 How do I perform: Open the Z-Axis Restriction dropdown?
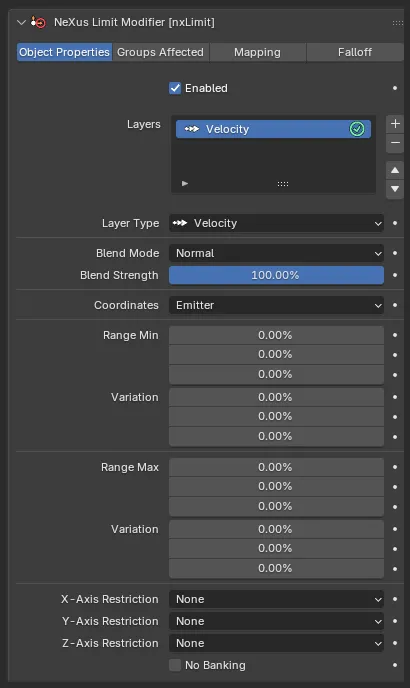pos(276,643)
